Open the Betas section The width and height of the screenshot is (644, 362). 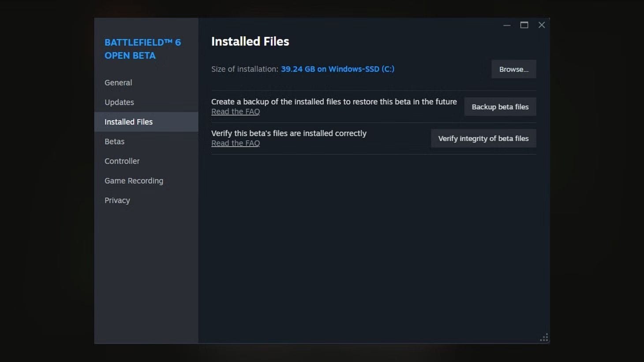coord(114,141)
